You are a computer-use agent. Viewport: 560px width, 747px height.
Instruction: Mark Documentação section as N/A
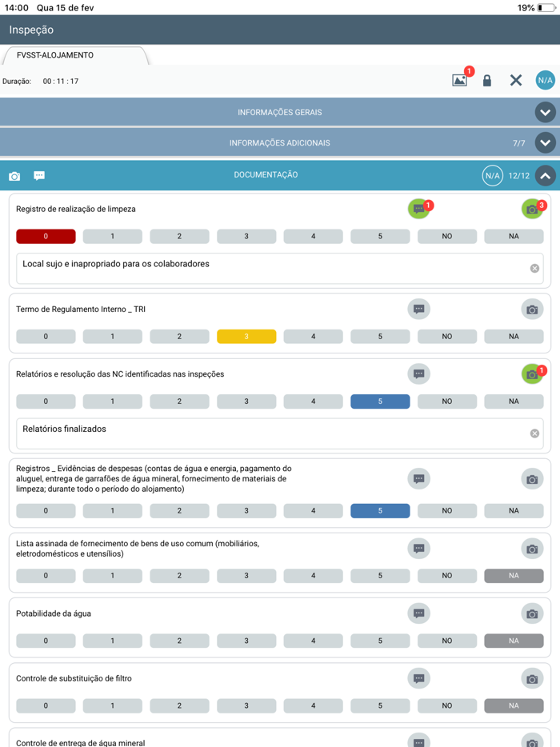[x=492, y=175]
